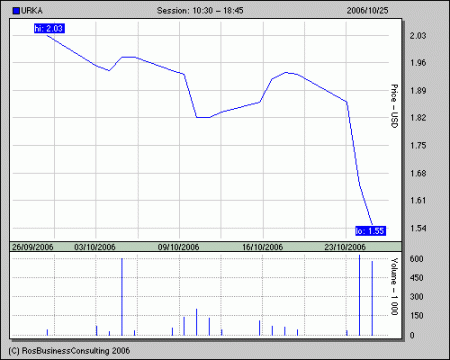This screenshot has width=450, height=360.
Task: Click the 2.03 price axis label
Action: (x=418, y=35)
